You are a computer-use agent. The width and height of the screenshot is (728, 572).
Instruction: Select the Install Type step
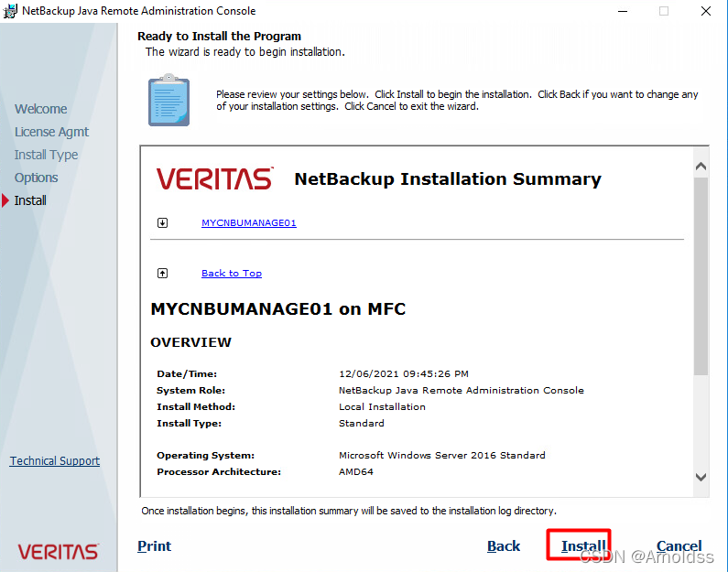pos(46,155)
